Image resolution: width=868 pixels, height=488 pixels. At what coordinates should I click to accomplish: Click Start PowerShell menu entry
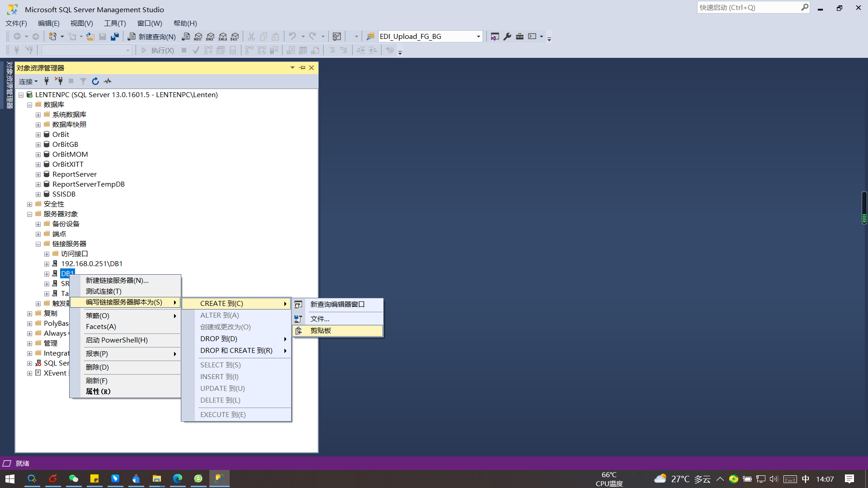[x=126, y=340]
